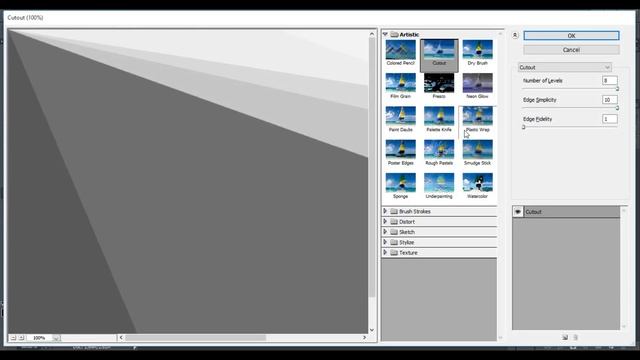This screenshot has height=360, width=640.
Task: Zoom out the preview with minus button
Action: pos(13,338)
